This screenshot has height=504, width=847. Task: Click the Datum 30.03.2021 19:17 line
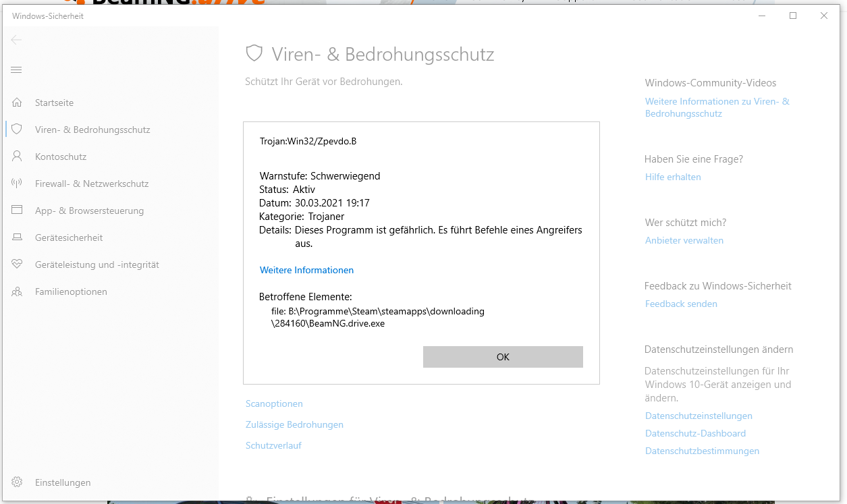(315, 202)
